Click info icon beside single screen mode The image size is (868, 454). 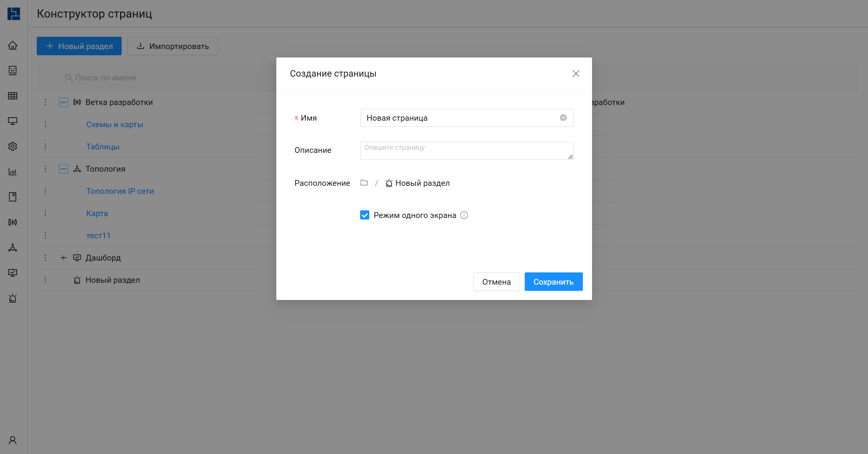[464, 215]
